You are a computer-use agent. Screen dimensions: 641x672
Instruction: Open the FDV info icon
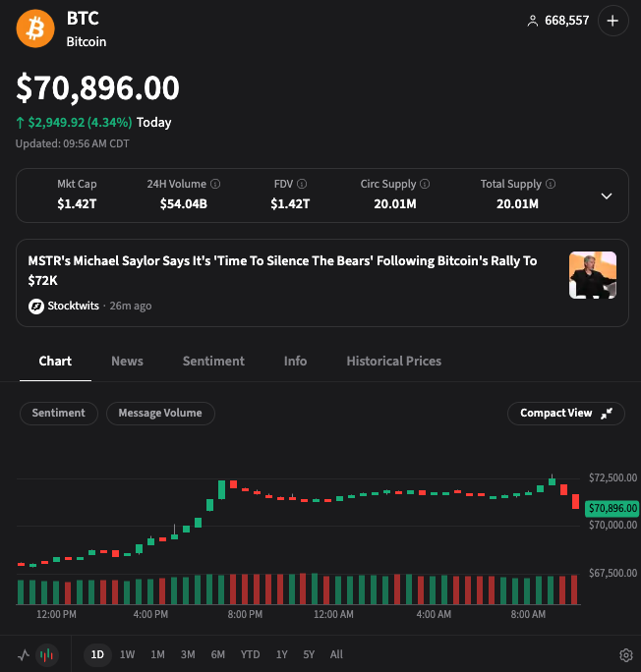click(302, 184)
